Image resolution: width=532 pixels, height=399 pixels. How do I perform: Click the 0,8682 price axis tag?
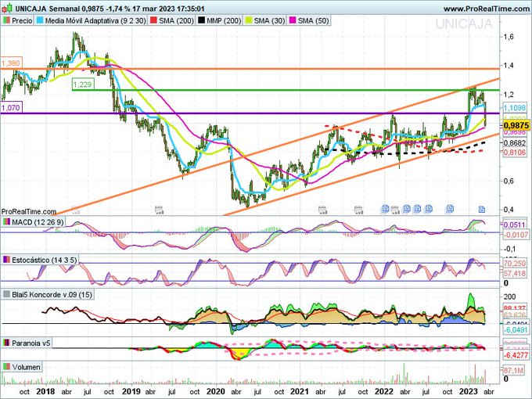click(x=515, y=143)
